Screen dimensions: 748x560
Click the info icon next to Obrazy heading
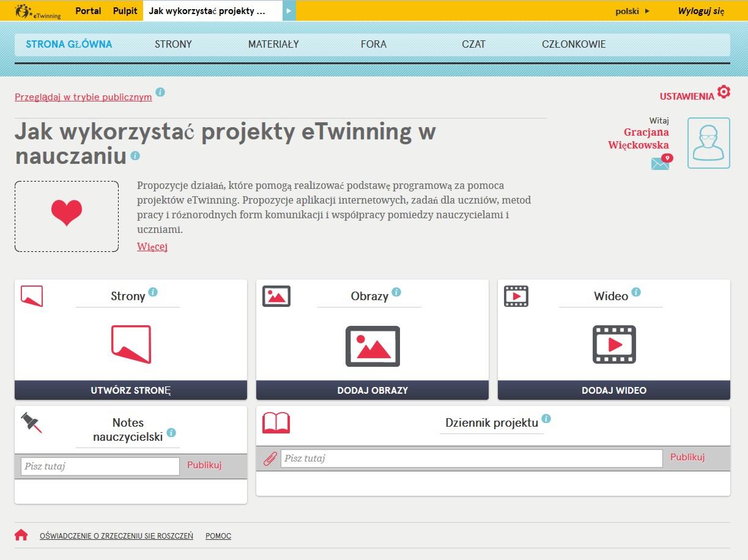[x=396, y=292]
